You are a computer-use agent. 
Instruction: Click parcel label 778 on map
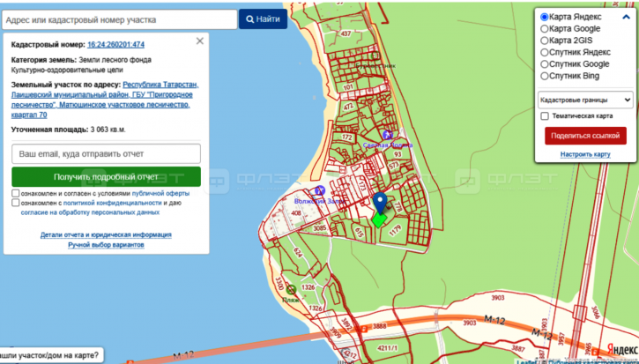(399, 207)
